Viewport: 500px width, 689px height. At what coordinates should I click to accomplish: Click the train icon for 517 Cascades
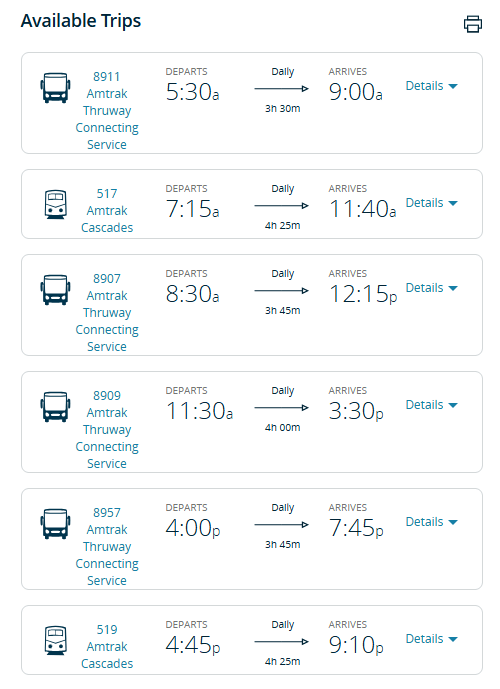(56, 204)
